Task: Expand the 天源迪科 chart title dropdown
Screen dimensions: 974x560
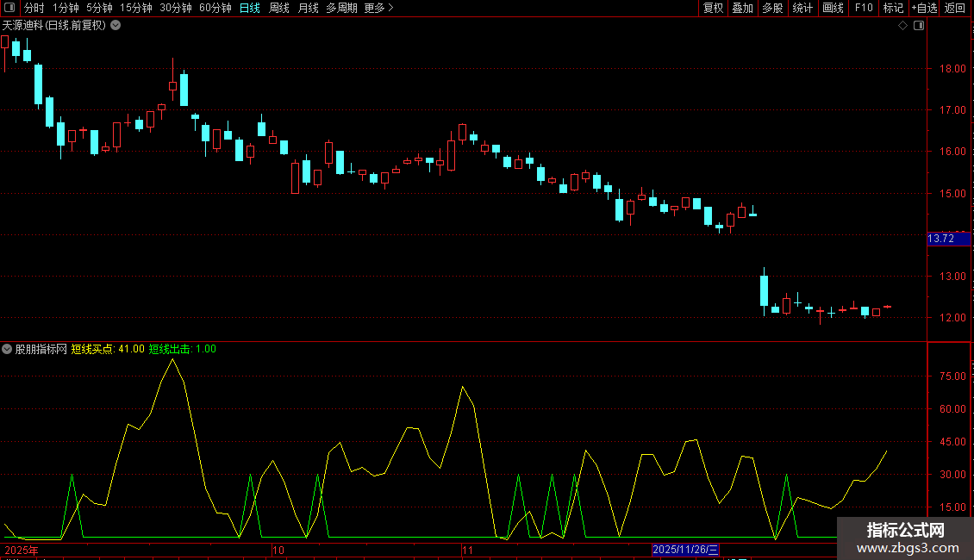Action: (x=116, y=25)
